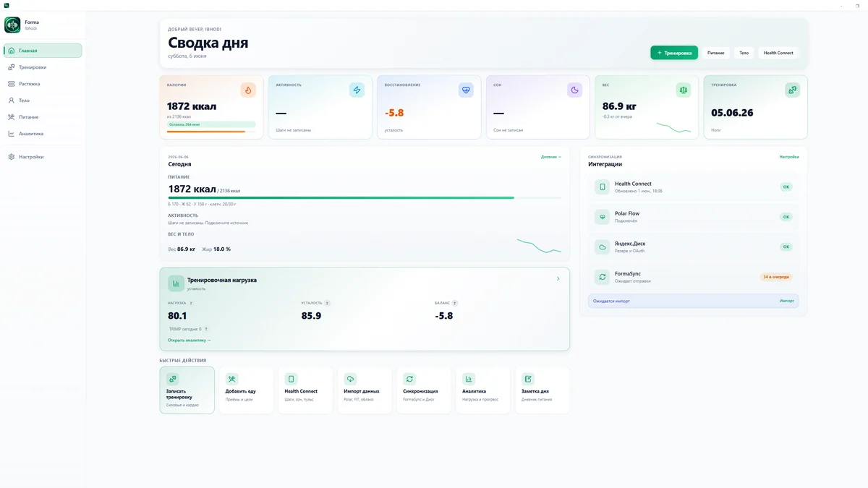Click OK badge on Health Connect row
The image size is (868, 488).
tap(786, 187)
